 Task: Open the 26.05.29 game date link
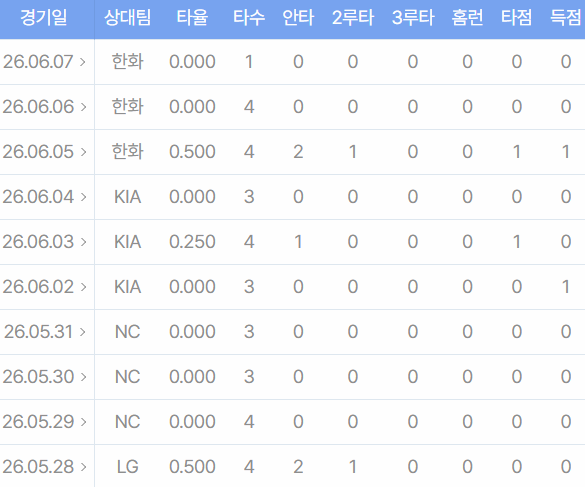44,422
